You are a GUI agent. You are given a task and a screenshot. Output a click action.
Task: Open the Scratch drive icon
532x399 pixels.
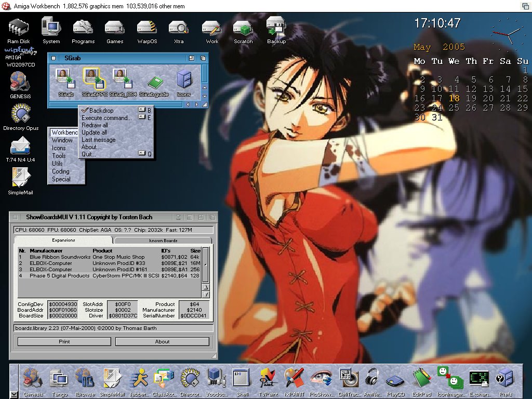coord(243,31)
